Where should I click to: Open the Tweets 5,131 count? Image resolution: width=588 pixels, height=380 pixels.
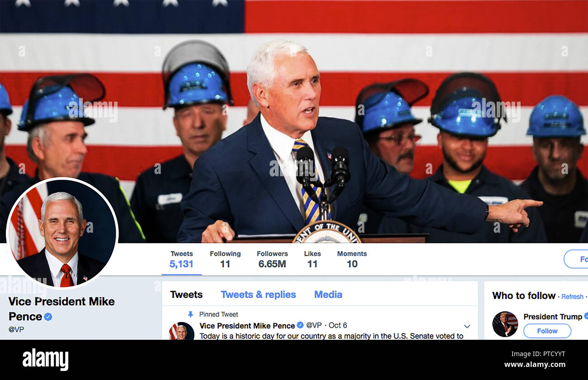(181, 259)
